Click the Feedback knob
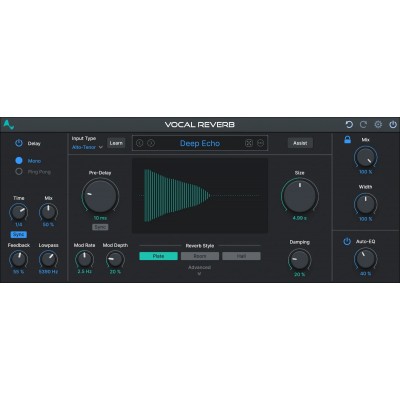This screenshot has height=400, width=400. pos(19,259)
